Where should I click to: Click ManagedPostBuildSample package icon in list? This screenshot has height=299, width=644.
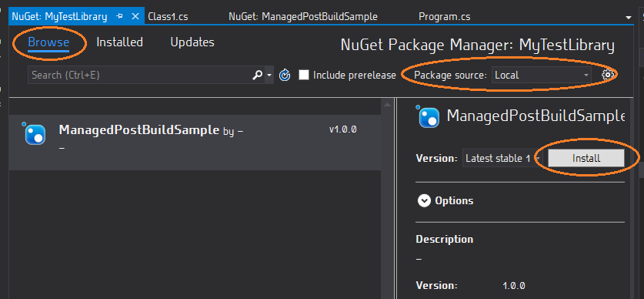pos(35,133)
